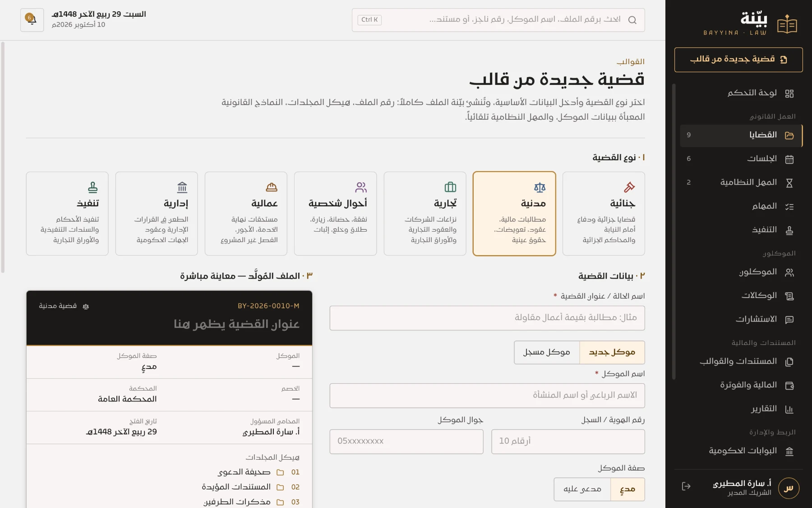Choose مدعٍ as client capacity

(627, 489)
